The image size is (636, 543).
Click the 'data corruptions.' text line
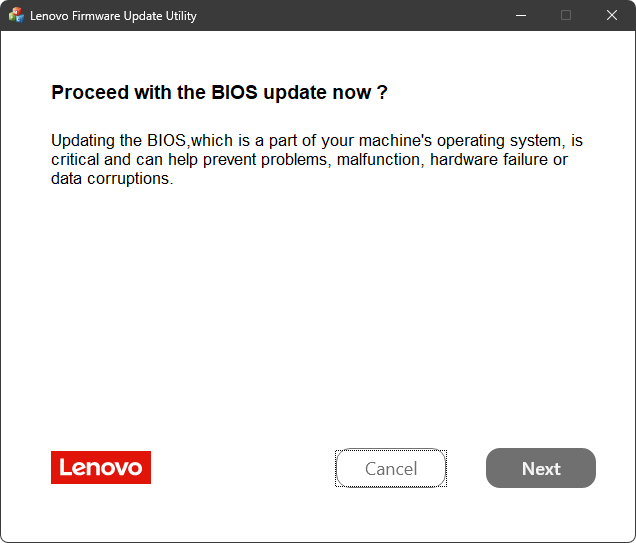coord(112,179)
